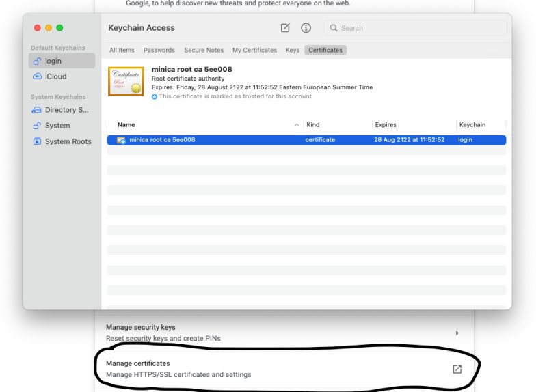Switch to the Passwords tab

click(x=159, y=50)
